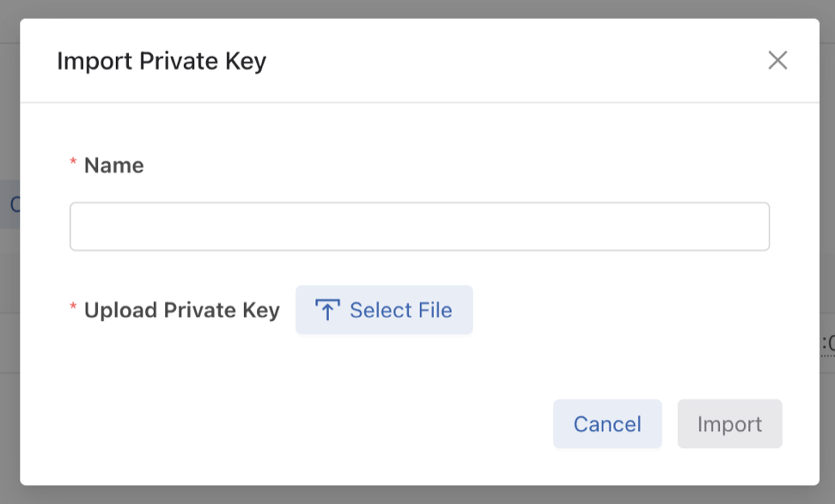This screenshot has width=835, height=504.
Task: Click into the Name input field
Action: tap(419, 227)
